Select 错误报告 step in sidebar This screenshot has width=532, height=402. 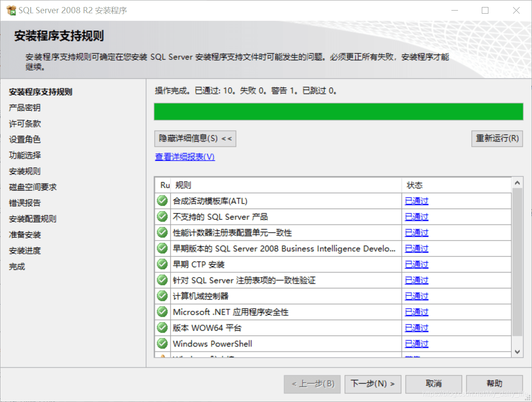[25, 203]
